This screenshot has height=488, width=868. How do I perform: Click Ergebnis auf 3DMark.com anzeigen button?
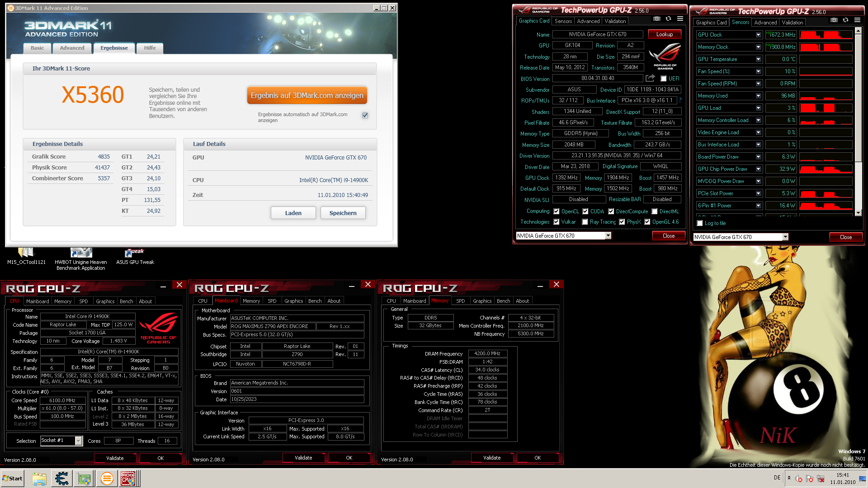pyautogui.click(x=307, y=95)
